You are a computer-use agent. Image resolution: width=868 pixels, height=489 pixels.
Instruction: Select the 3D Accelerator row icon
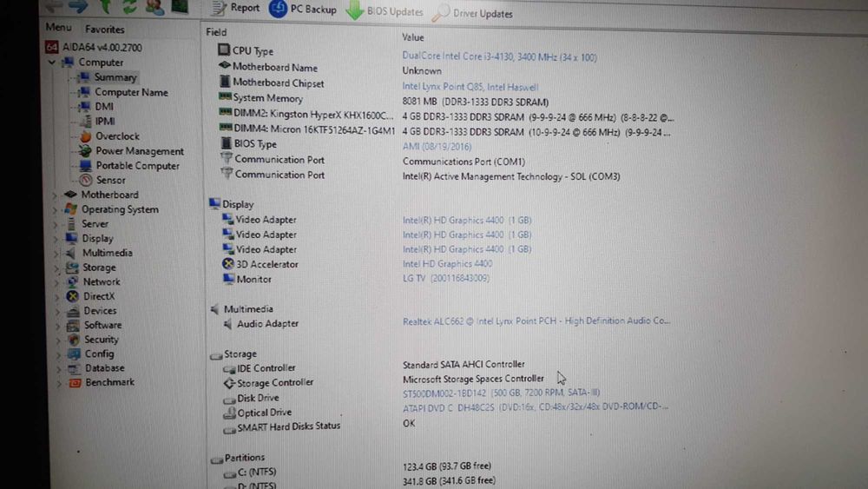point(228,263)
